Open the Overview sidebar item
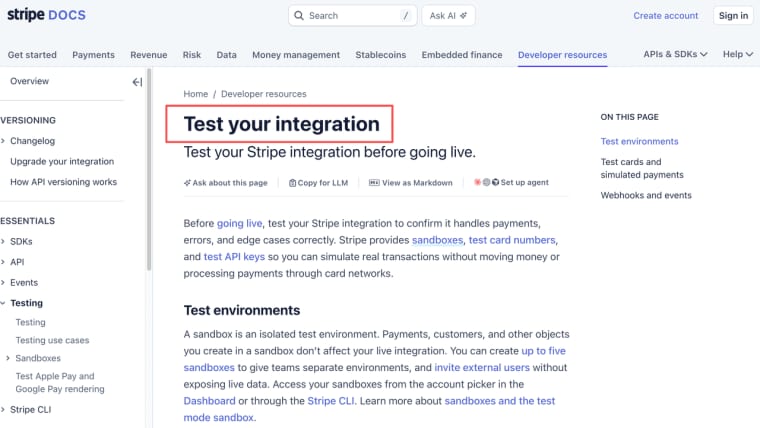 tap(30, 81)
